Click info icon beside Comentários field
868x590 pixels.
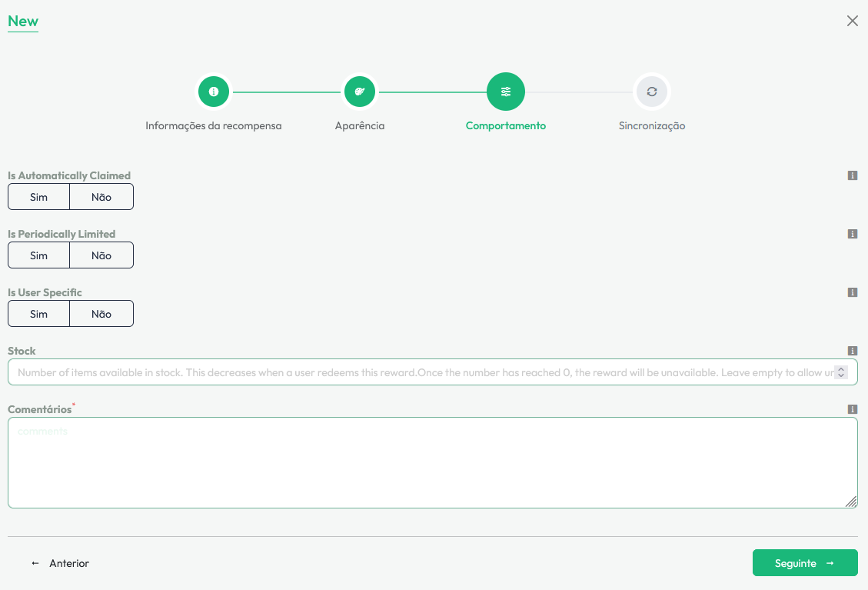(852, 409)
